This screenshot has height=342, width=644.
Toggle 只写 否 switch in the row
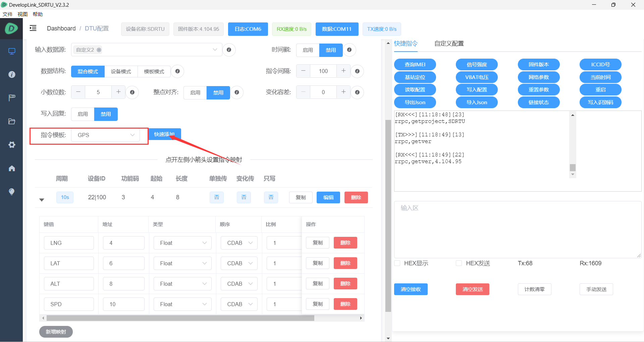(271, 197)
